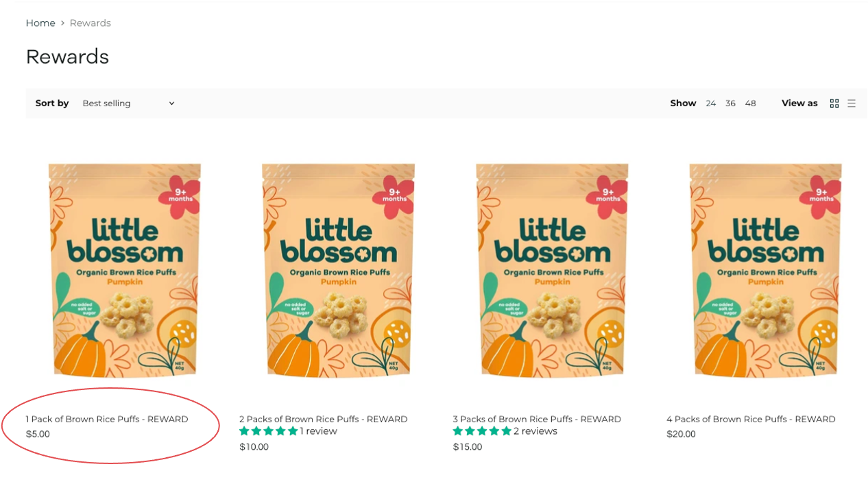The width and height of the screenshot is (868, 497).
Task: Click star rating on 2 Packs product
Action: [x=269, y=431]
